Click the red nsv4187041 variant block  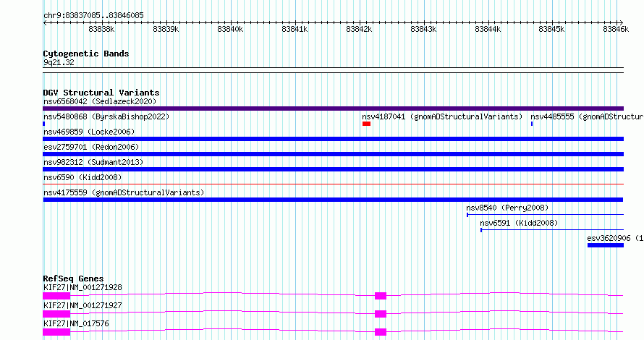click(366, 124)
